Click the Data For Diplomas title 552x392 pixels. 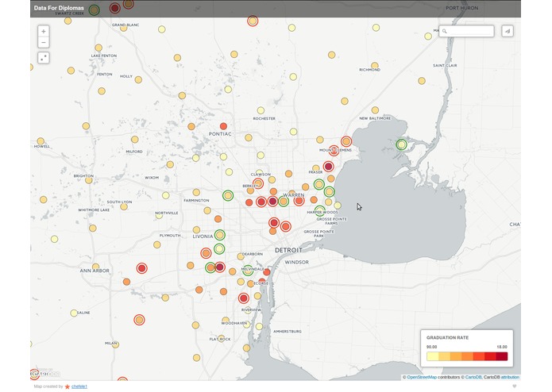pos(59,8)
